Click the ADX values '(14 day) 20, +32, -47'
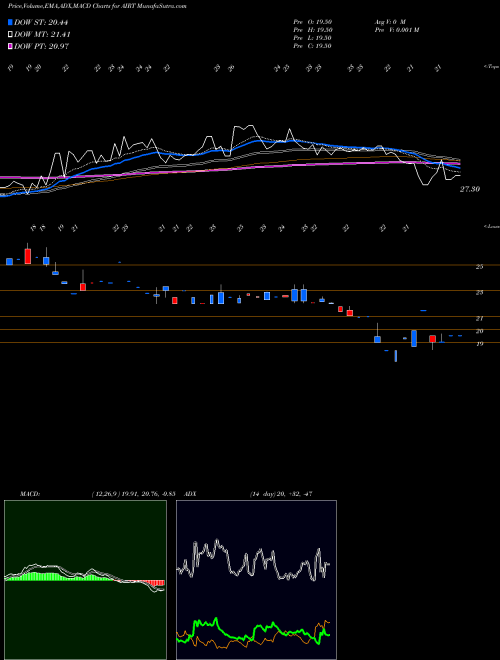500x660 pixels. click(x=281, y=494)
